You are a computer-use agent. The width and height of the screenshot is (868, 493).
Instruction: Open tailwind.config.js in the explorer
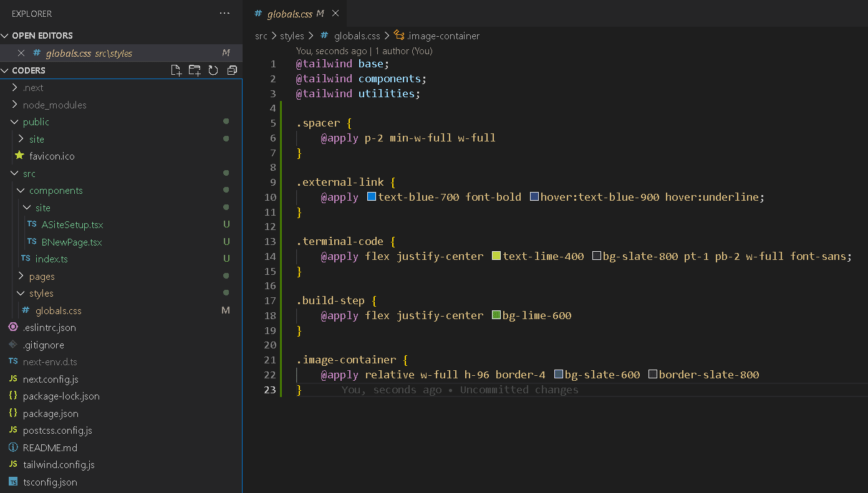pyautogui.click(x=59, y=465)
